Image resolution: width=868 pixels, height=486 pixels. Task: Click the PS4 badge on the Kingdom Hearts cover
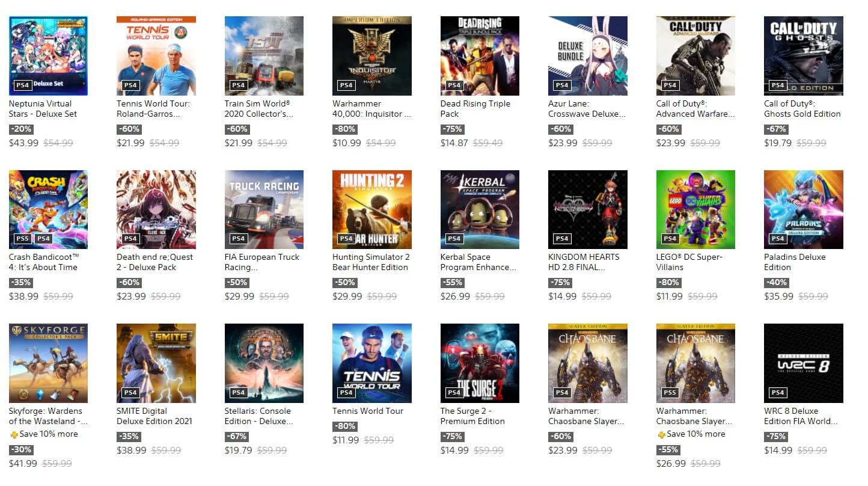coord(562,239)
